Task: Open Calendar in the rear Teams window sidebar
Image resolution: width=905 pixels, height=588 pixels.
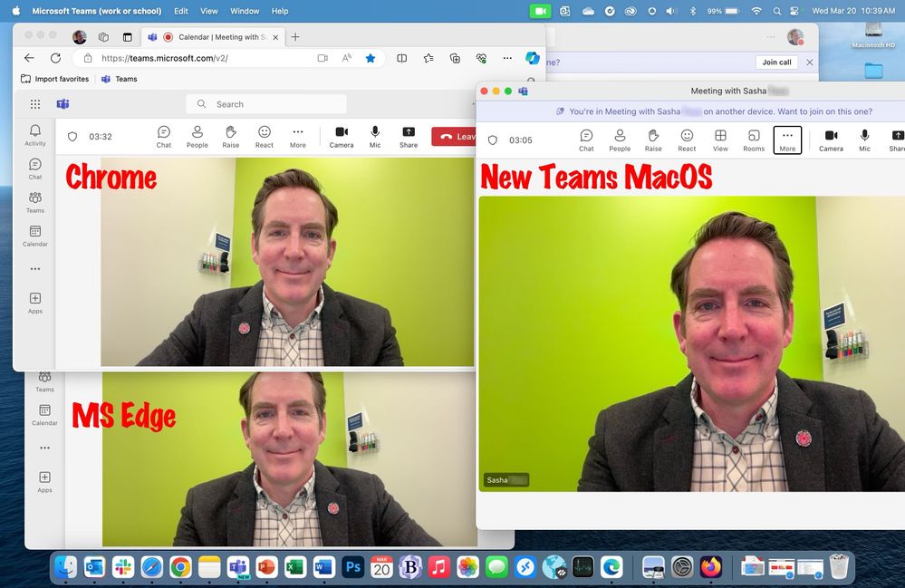Action: [x=44, y=415]
